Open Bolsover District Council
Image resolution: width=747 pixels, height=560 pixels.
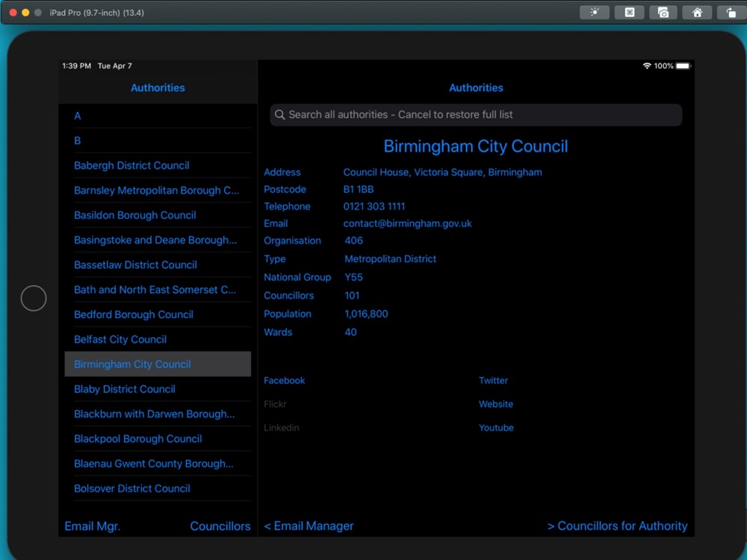point(158,488)
